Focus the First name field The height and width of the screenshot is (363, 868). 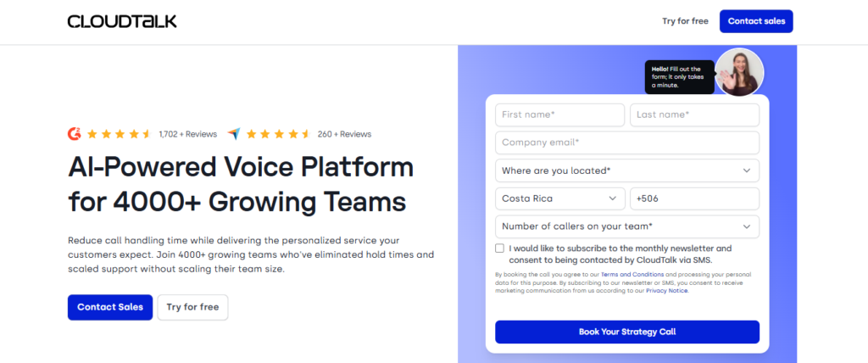559,114
